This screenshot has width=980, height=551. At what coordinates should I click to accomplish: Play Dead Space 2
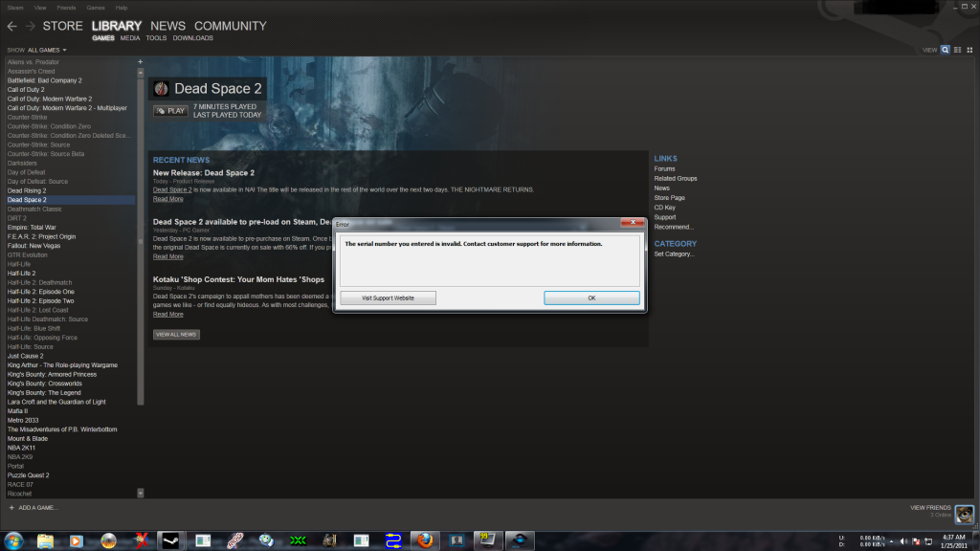(x=170, y=111)
